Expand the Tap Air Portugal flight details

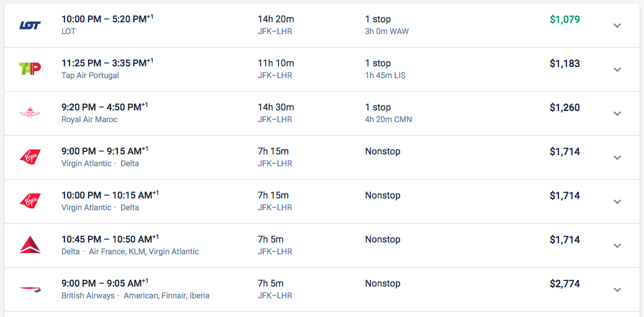[x=617, y=69]
